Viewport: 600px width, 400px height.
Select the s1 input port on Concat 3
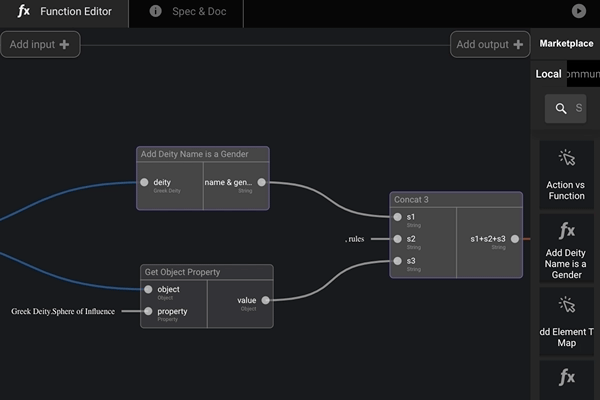[x=398, y=217]
